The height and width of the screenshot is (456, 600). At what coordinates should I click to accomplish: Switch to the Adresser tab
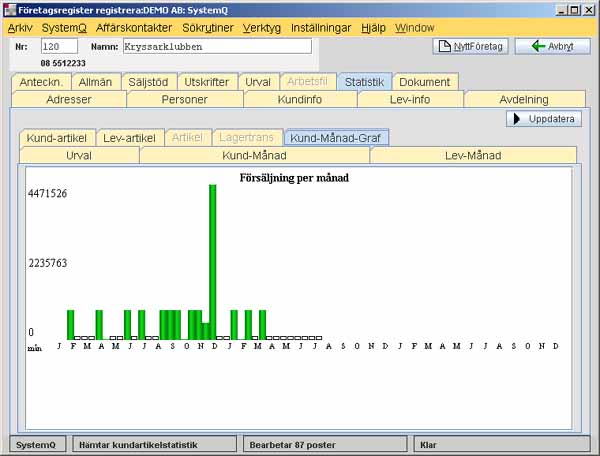point(69,99)
